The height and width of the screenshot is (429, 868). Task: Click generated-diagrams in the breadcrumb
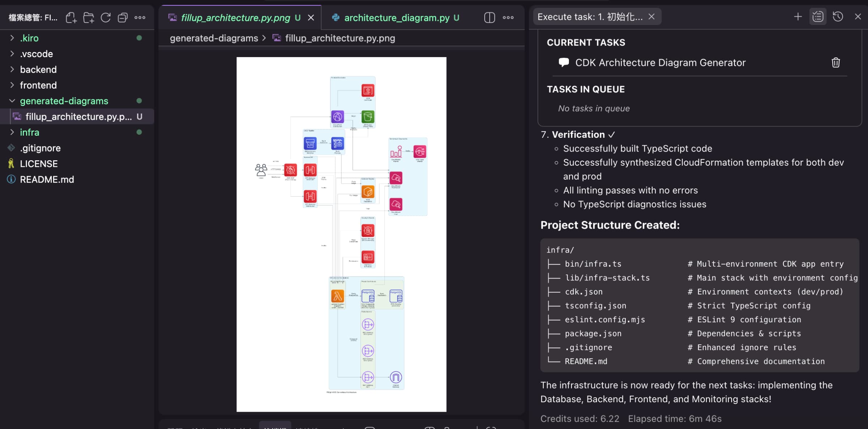click(x=214, y=38)
